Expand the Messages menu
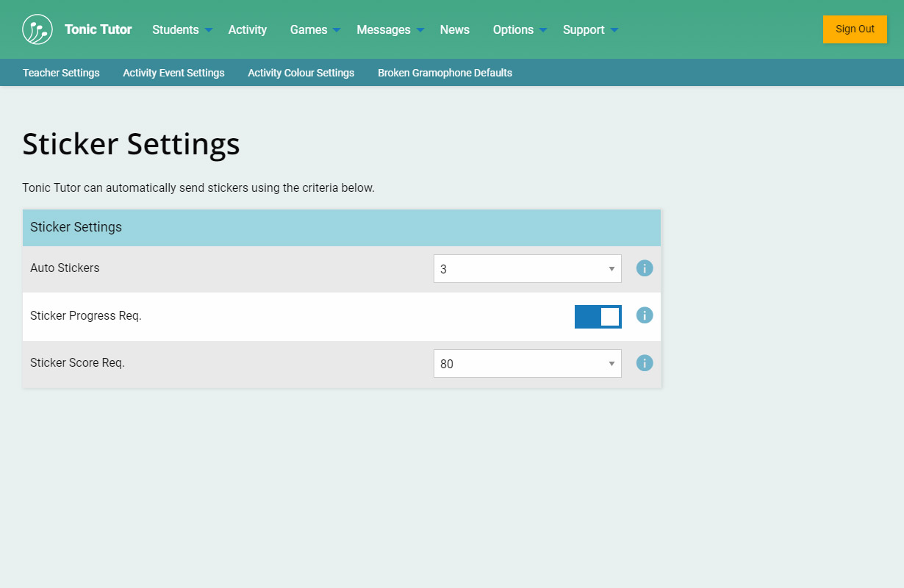This screenshot has height=588, width=904. [x=390, y=29]
